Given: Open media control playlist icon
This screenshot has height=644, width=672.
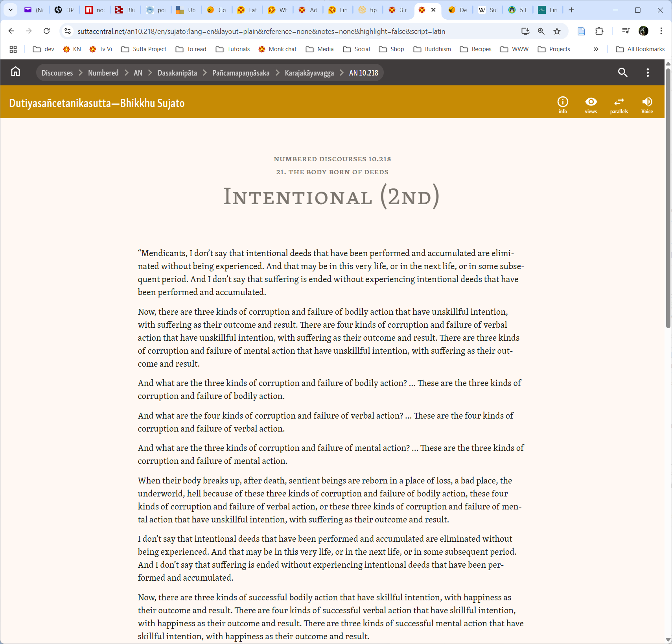Looking at the screenshot, I should pyautogui.click(x=626, y=31).
